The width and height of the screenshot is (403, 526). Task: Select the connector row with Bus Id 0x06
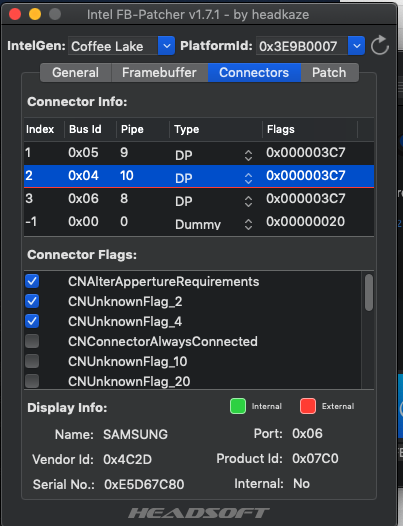199,199
